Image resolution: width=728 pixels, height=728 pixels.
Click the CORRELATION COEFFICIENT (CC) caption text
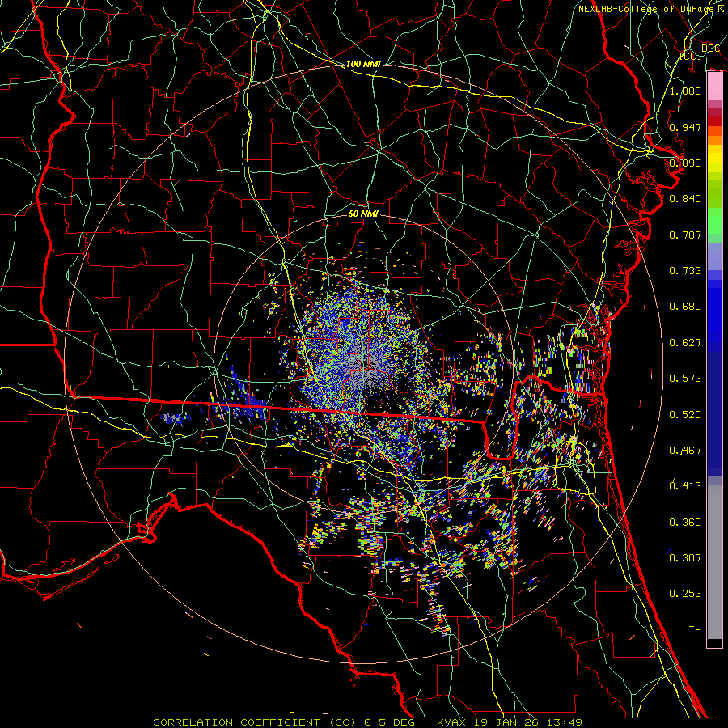[x=255, y=722]
